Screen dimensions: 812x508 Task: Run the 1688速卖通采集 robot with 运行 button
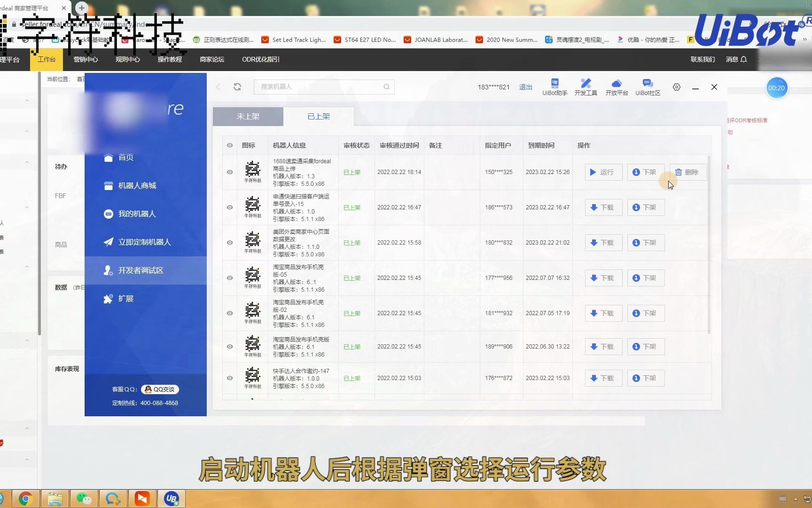tap(603, 172)
